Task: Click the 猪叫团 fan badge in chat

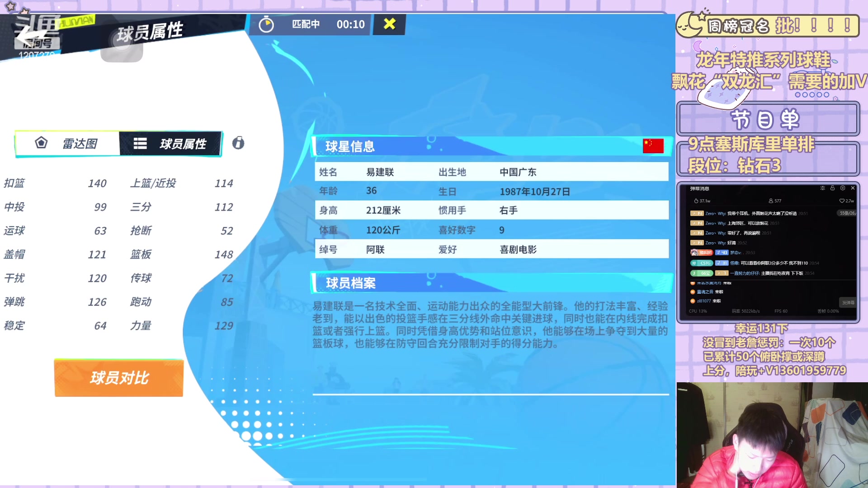Action: (x=702, y=253)
